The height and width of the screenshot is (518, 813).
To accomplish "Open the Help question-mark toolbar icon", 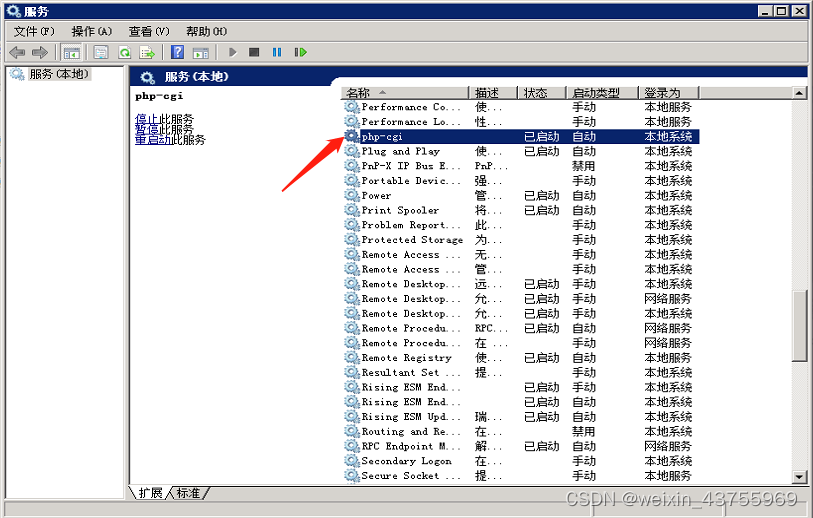I will click(177, 52).
